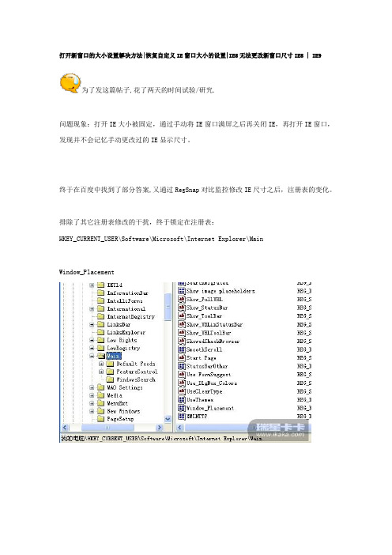The height and width of the screenshot is (555, 392).
Task: Select the LowRegistry tree item label
Action: (123, 348)
